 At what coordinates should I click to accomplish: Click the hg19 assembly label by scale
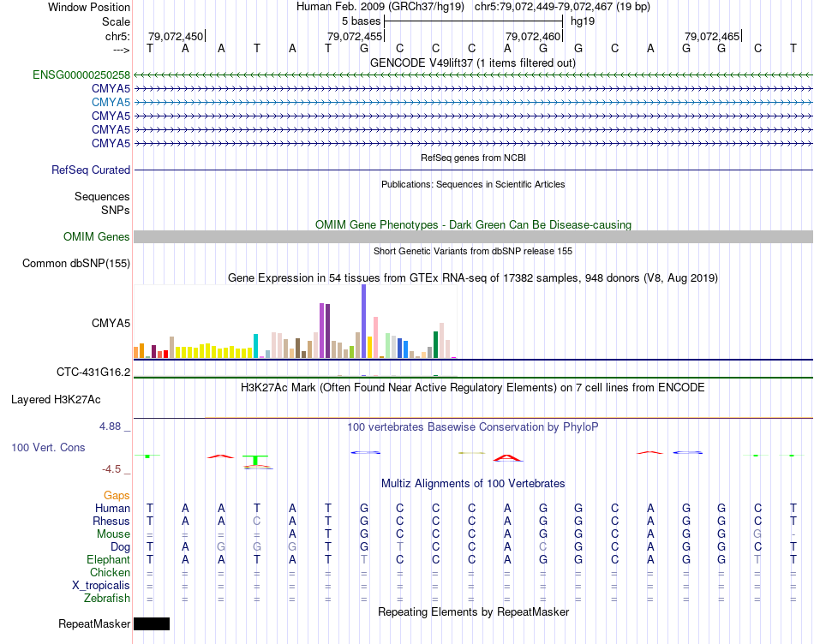point(583,21)
